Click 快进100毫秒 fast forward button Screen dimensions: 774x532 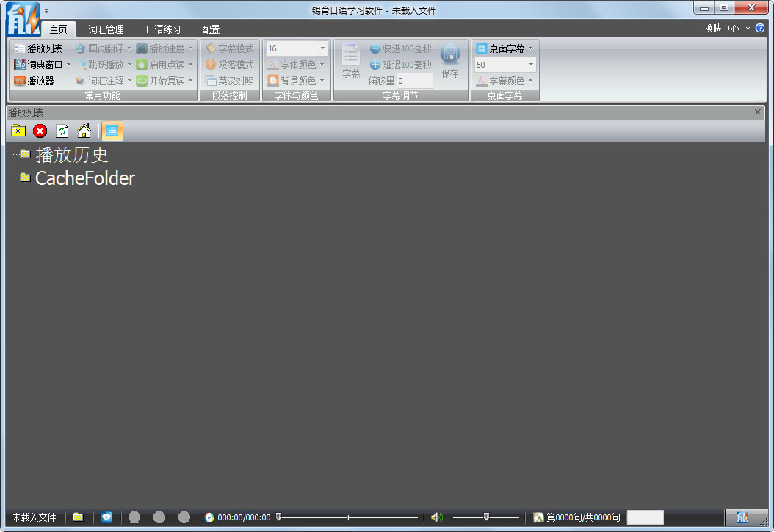pos(400,48)
